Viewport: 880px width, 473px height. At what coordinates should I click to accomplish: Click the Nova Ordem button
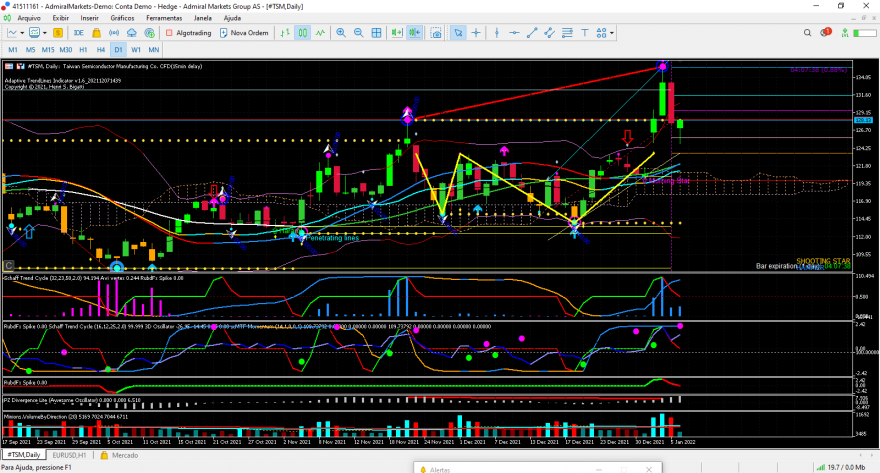[x=243, y=32]
